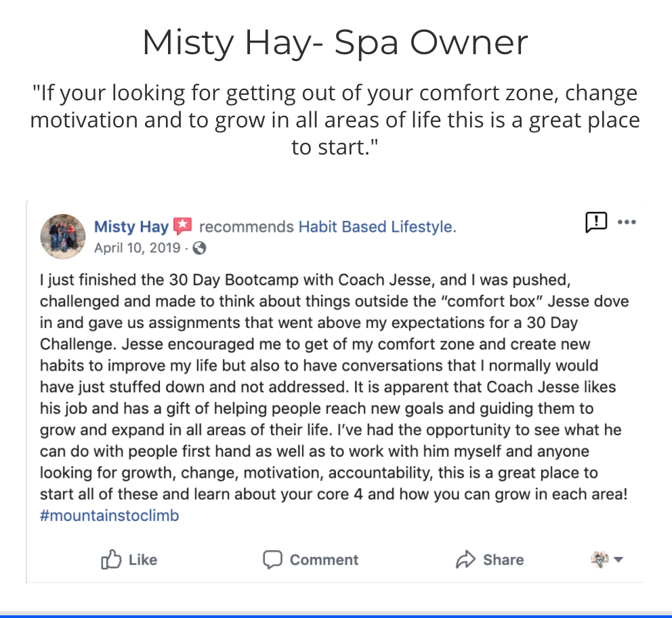Click the small avatar beside dropdown arrow
Viewport: 672px width, 618px height.
pos(600,559)
